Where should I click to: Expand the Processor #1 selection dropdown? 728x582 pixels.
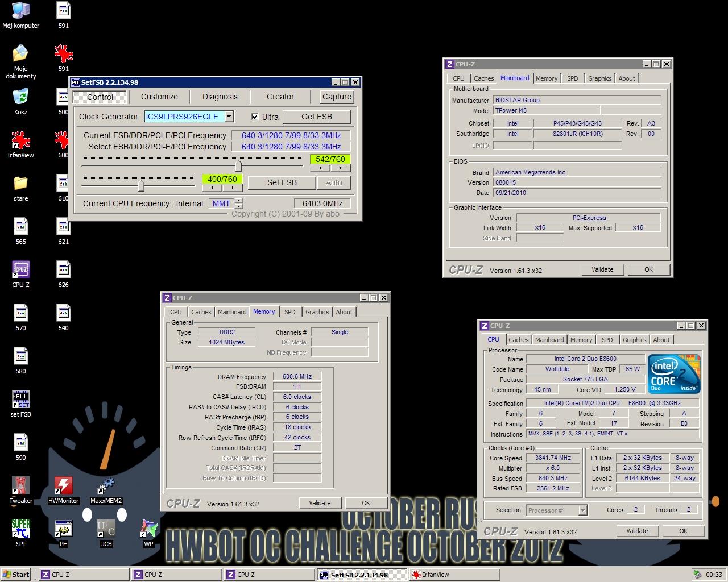582,510
